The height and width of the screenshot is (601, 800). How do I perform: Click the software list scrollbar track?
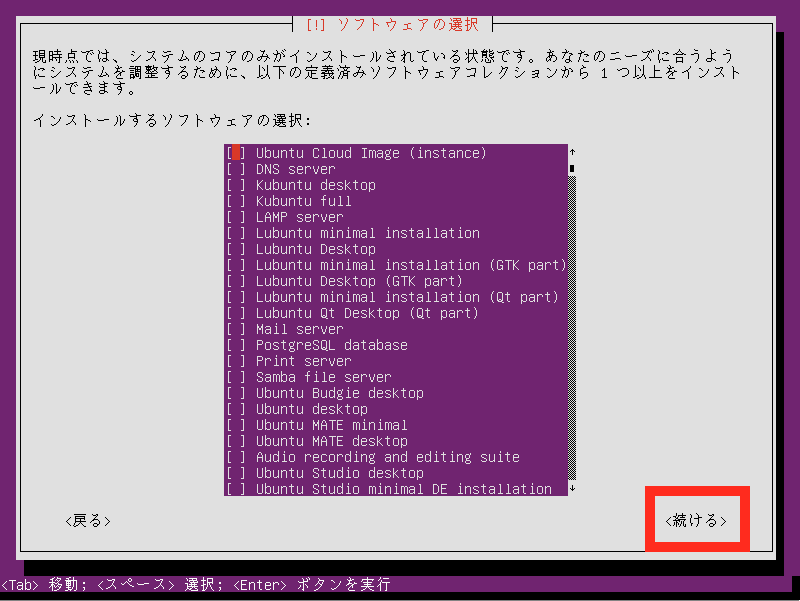(x=572, y=328)
